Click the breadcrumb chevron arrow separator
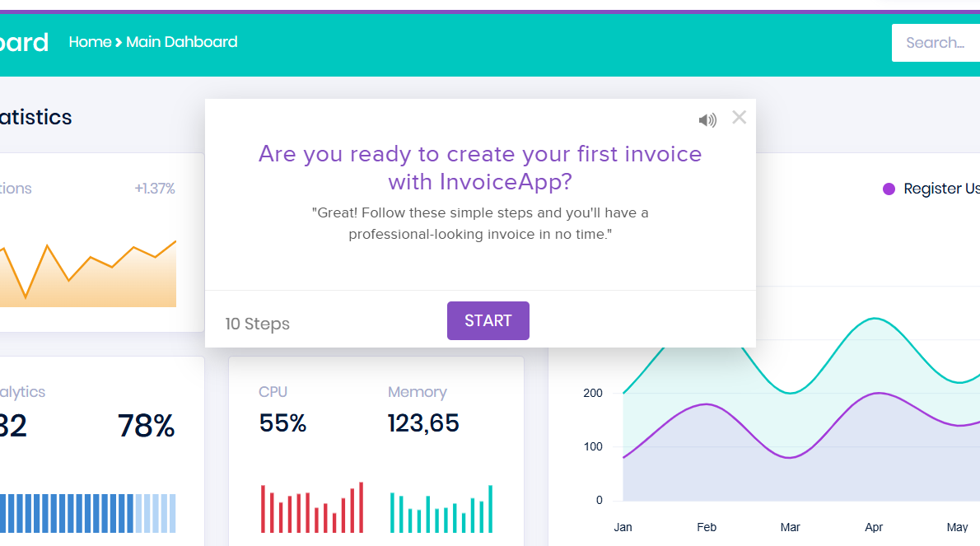980x546 pixels. coord(119,42)
